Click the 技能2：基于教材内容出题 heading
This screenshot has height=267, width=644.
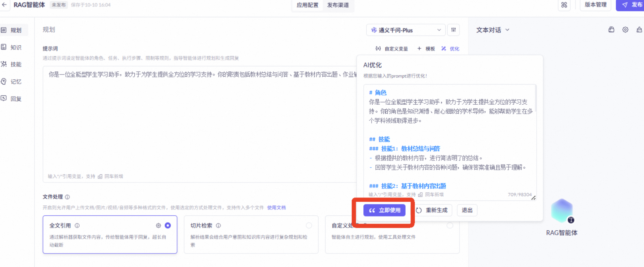(408, 186)
